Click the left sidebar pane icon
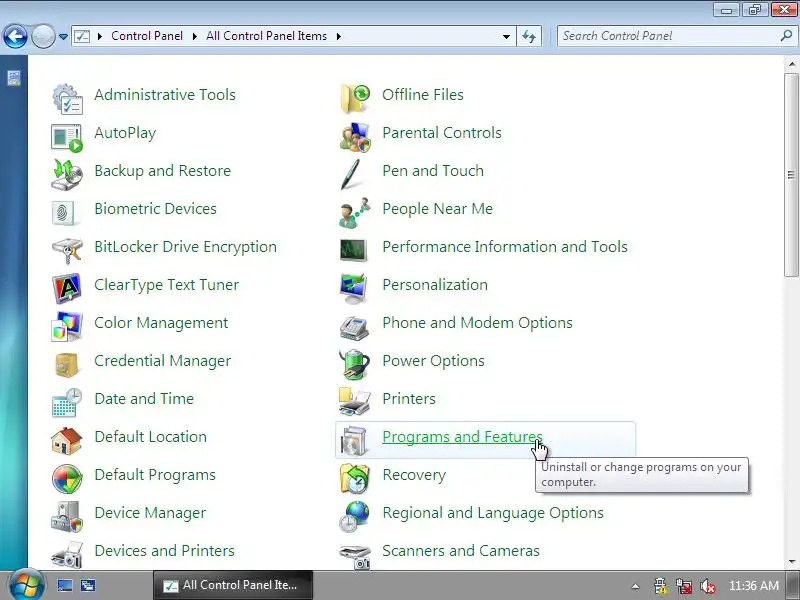 pos(14,78)
